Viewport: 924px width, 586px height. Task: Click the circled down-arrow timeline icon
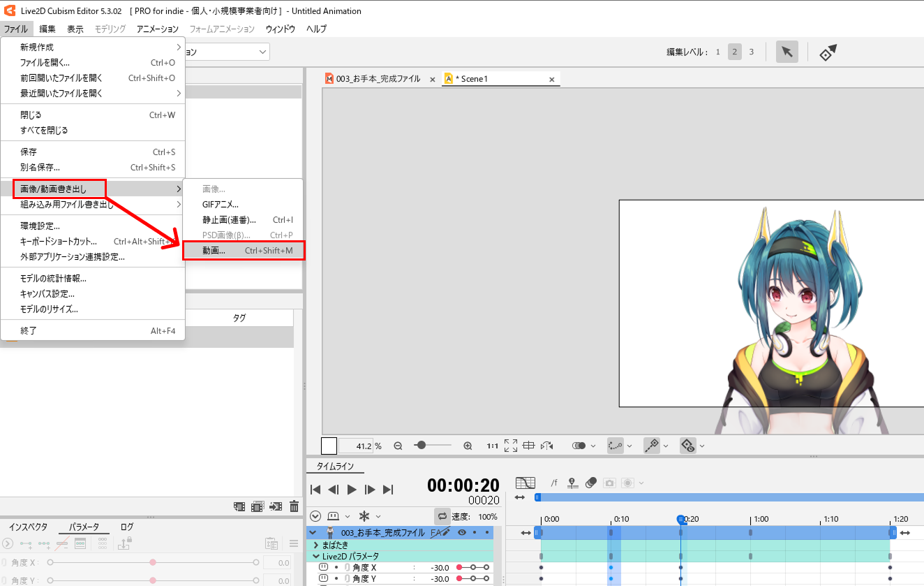point(315,516)
